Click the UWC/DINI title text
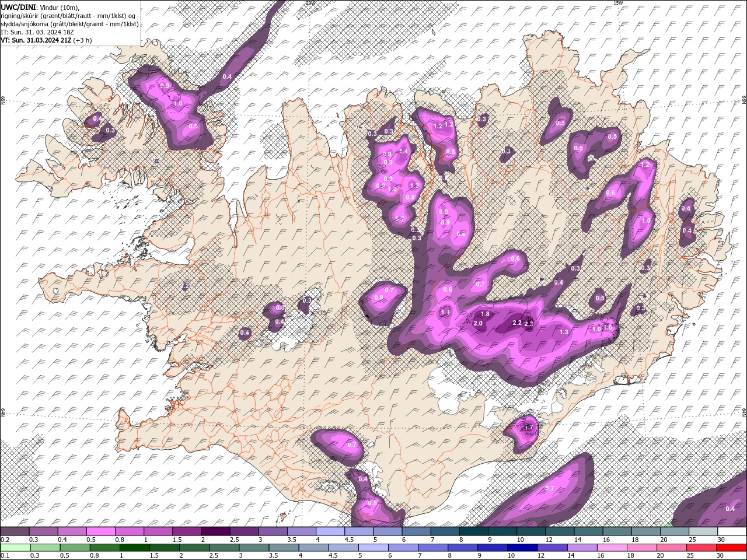747x560 pixels. pos(18,7)
